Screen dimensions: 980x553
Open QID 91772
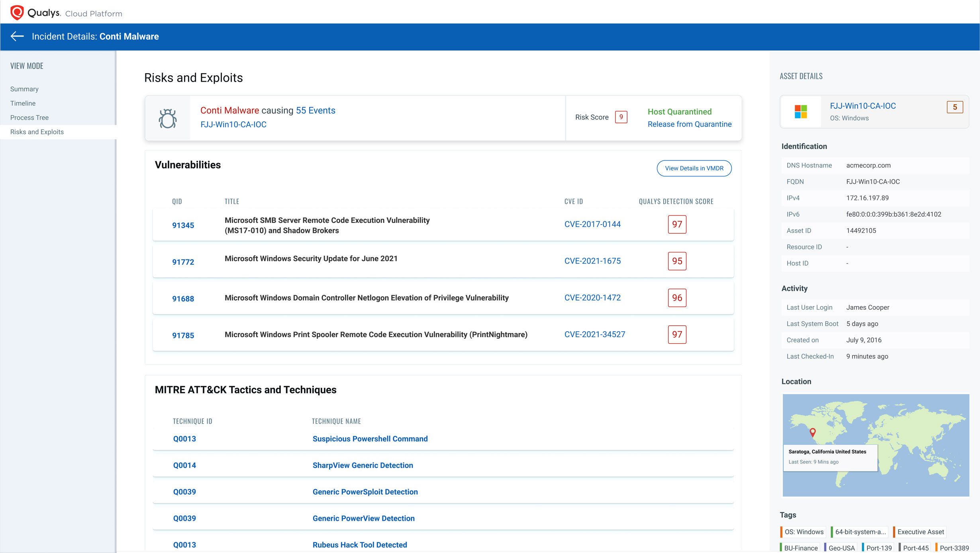point(183,262)
